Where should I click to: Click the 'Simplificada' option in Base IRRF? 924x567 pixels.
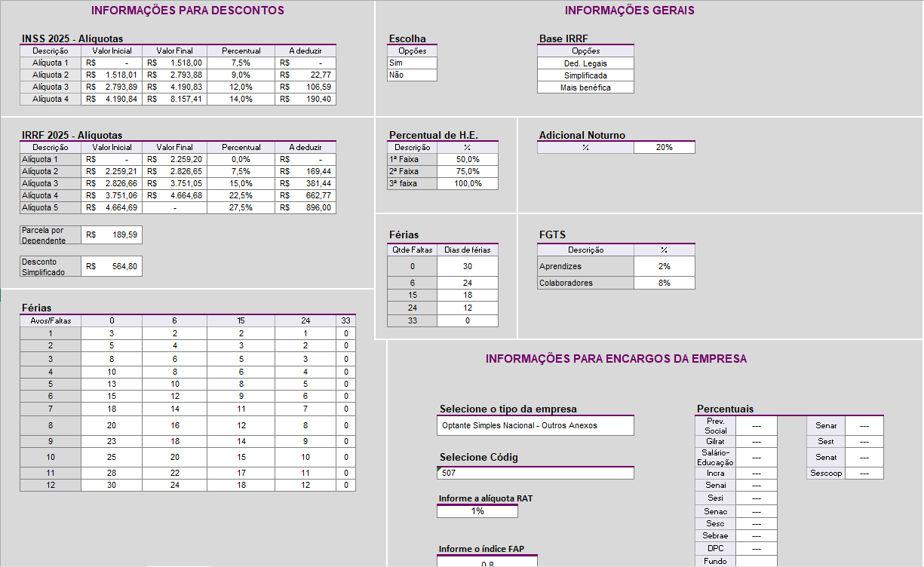pyautogui.click(x=585, y=75)
